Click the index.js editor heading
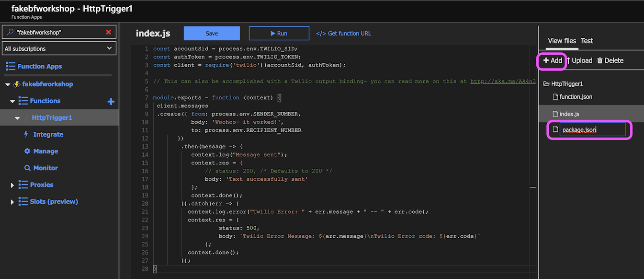Image resolution: width=644 pixels, height=279 pixels. pyautogui.click(x=153, y=33)
